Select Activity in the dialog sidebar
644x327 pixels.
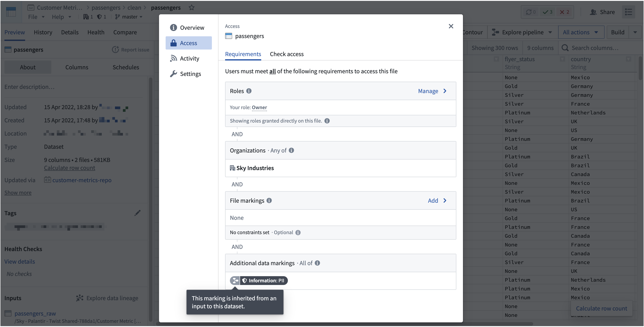point(189,58)
